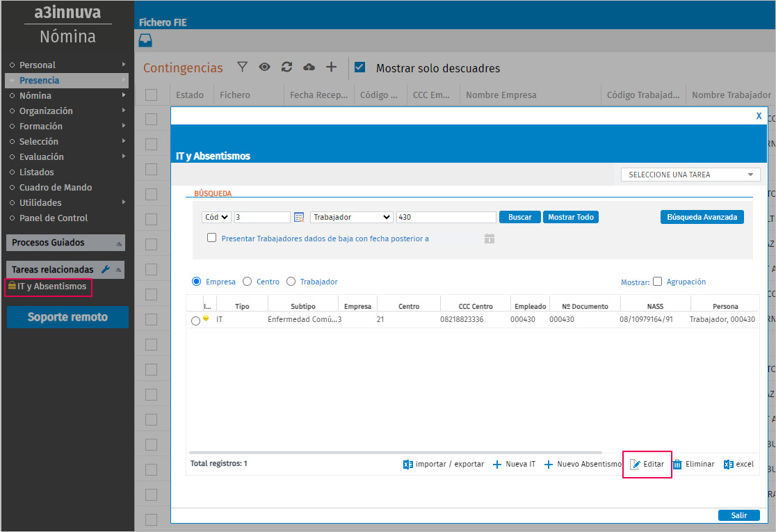This screenshot has width=776, height=532.
Task: Click the Soporte remoto button
Action: [x=68, y=317]
